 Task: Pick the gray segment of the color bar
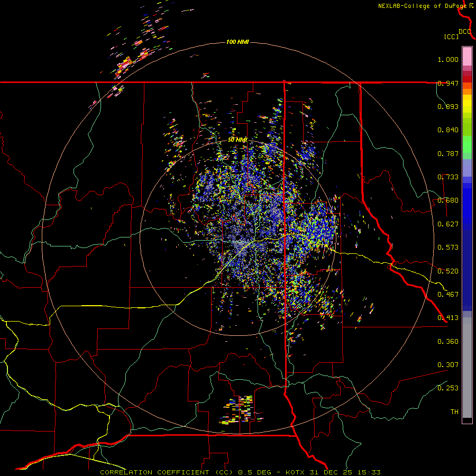point(467,368)
